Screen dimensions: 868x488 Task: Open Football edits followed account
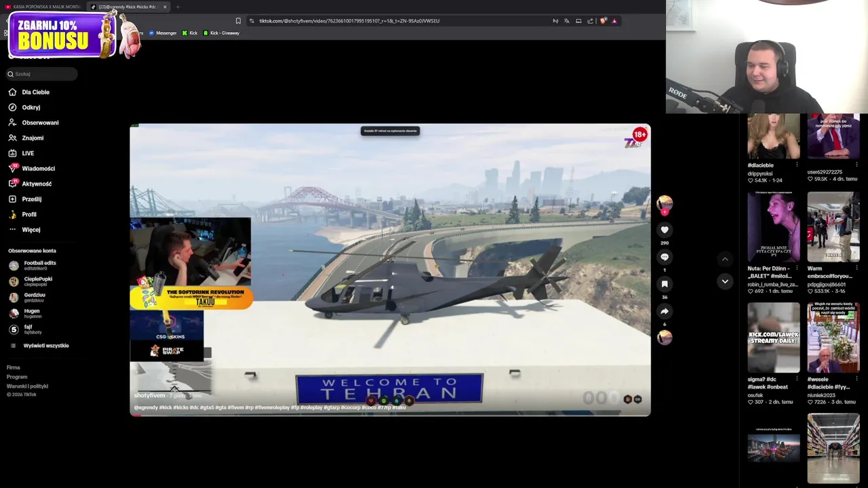(x=33, y=266)
